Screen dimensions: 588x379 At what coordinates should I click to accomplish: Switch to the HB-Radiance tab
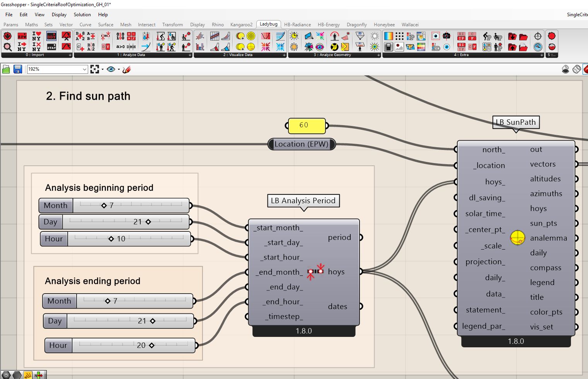[x=297, y=25]
